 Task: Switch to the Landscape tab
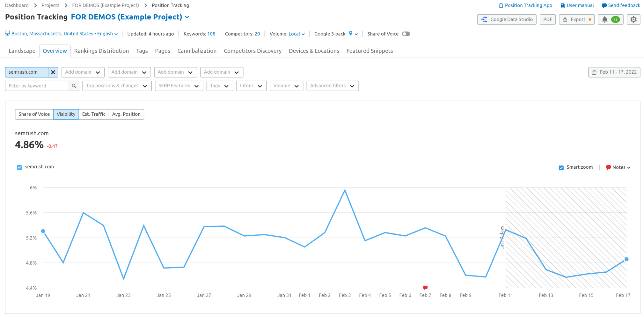tap(22, 51)
